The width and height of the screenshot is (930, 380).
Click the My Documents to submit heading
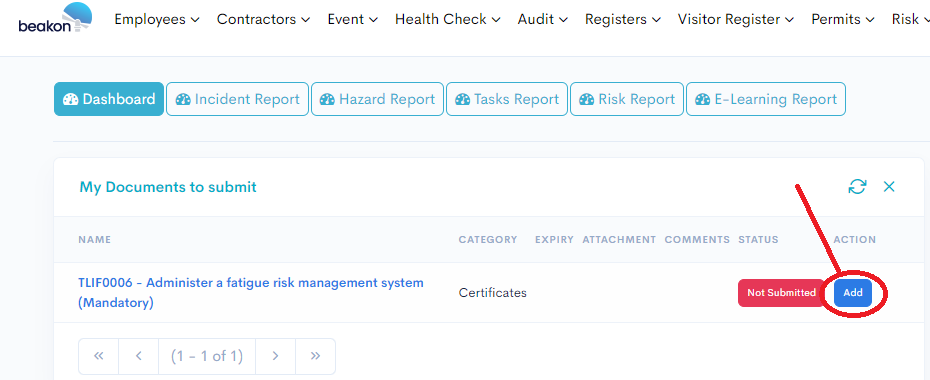tap(168, 187)
